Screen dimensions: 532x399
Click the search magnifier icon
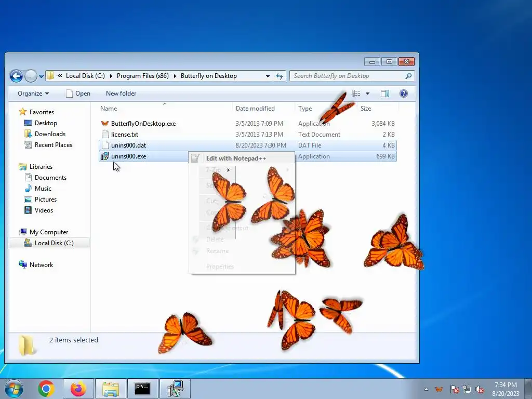(408, 76)
